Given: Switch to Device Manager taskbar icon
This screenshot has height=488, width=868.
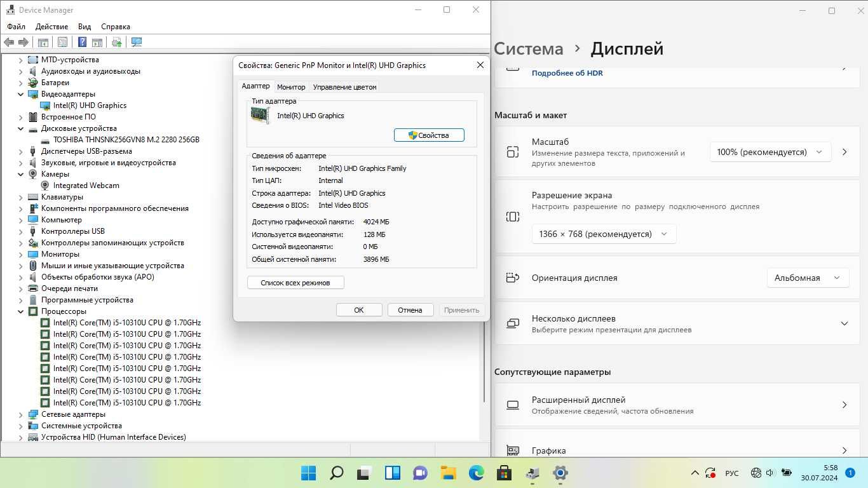Looking at the screenshot, I should tap(532, 473).
